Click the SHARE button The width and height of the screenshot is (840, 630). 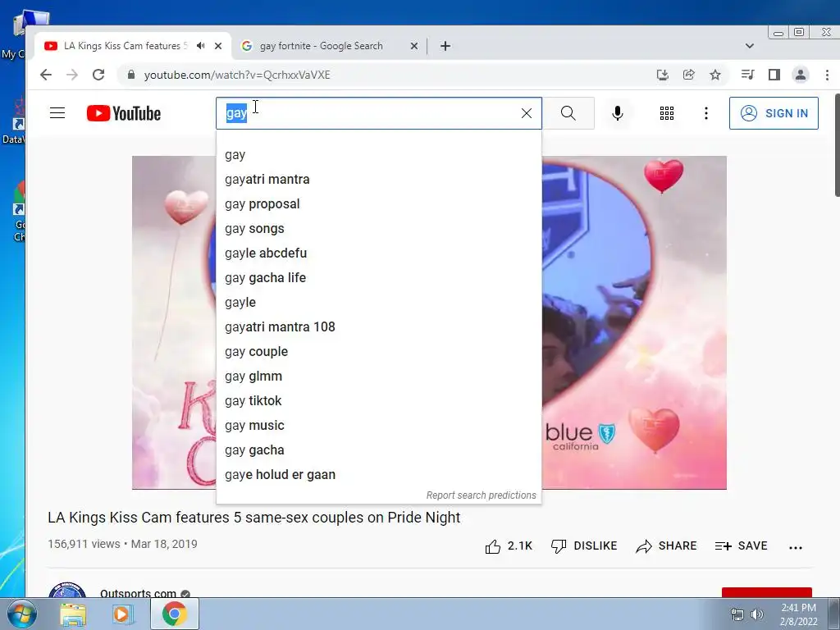(666, 546)
